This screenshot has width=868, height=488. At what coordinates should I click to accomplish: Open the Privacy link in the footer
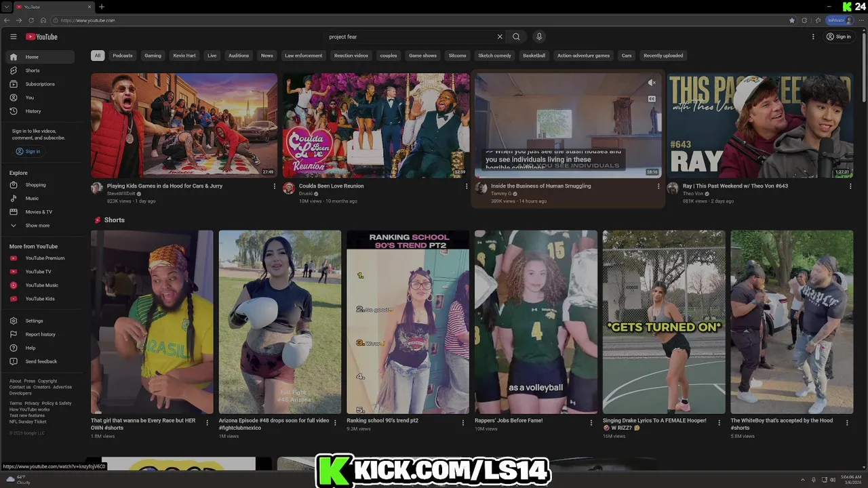pyautogui.click(x=32, y=403)
